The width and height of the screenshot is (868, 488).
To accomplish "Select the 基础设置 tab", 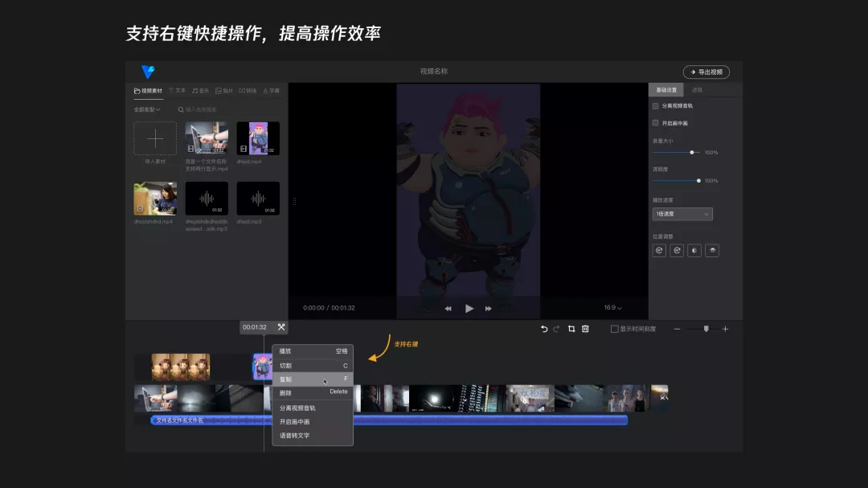I will point(666,90).
